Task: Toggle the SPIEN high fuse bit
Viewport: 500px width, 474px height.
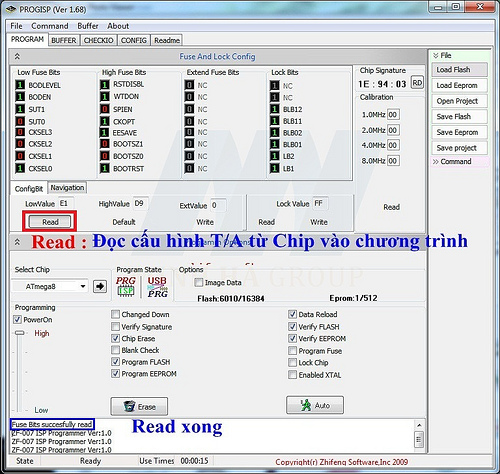Action: pyautogui.click(x=105, y=109)
